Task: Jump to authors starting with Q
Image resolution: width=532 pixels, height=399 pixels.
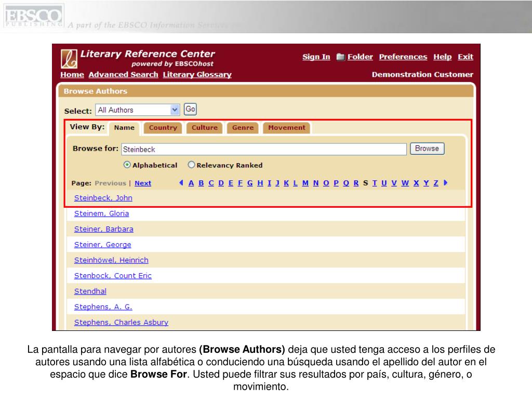Action: coord(346,183)
